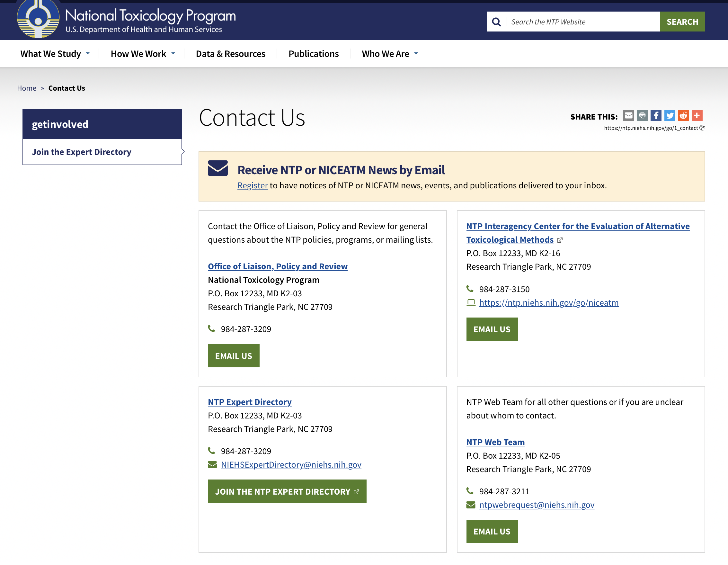Open more sharing options plus icon

[697, 116]
